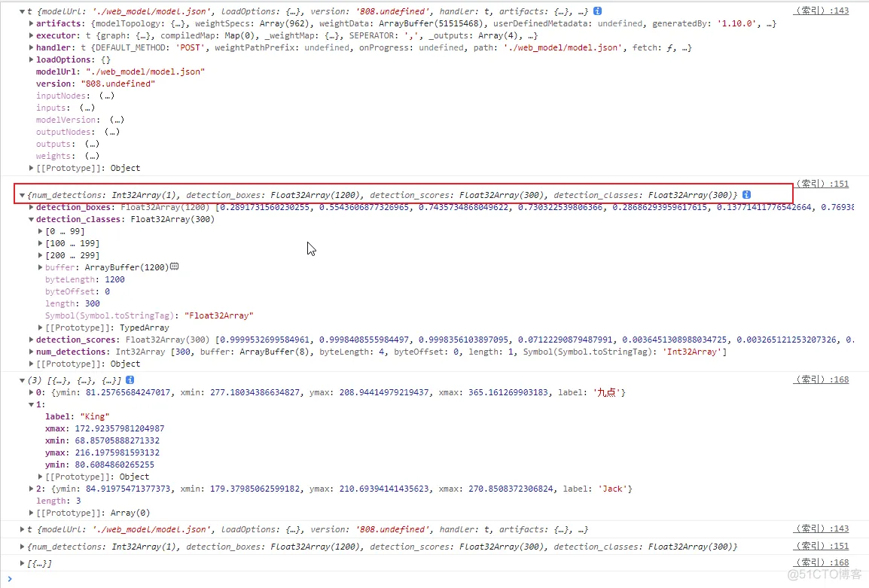This screenshot has height=588, width=869.
Task: Click the info icon after the expanded model object summary
Action: coord(597,11)
